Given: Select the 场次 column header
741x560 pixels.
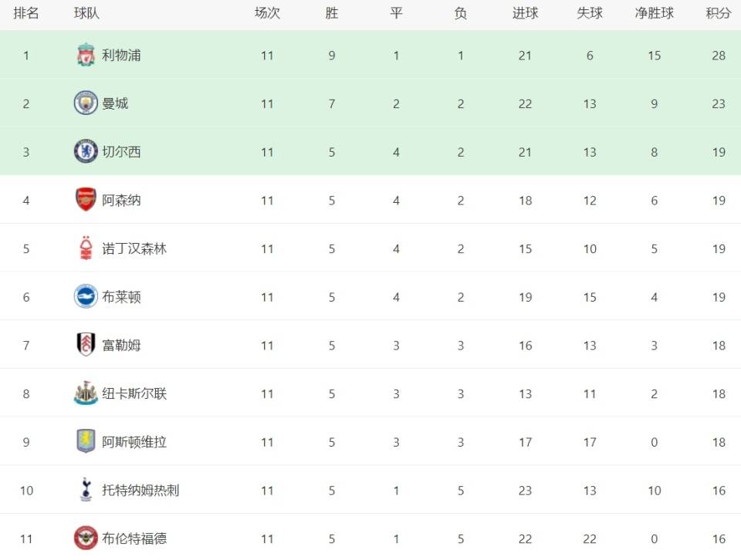Looking at the screenshot, I should pyautogui.click(x=267, y=13).
